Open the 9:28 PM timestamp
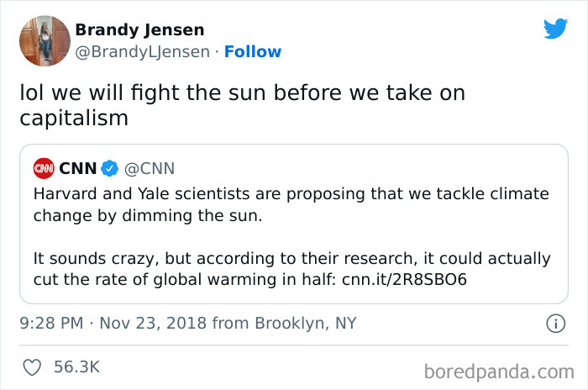Viewport: 588px width, 390px height. click(x=51, y=324)
